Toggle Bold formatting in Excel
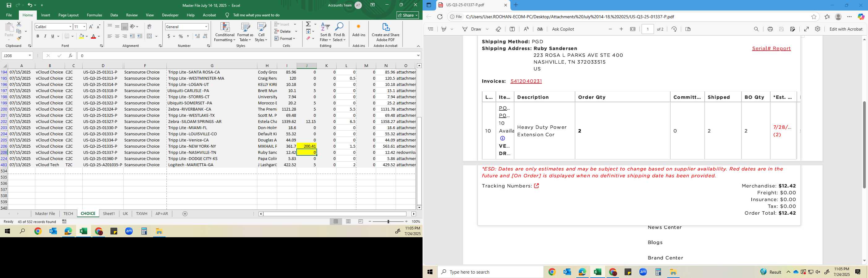The width and height of the screenshot is (868, 278). [x=38, y=36]
